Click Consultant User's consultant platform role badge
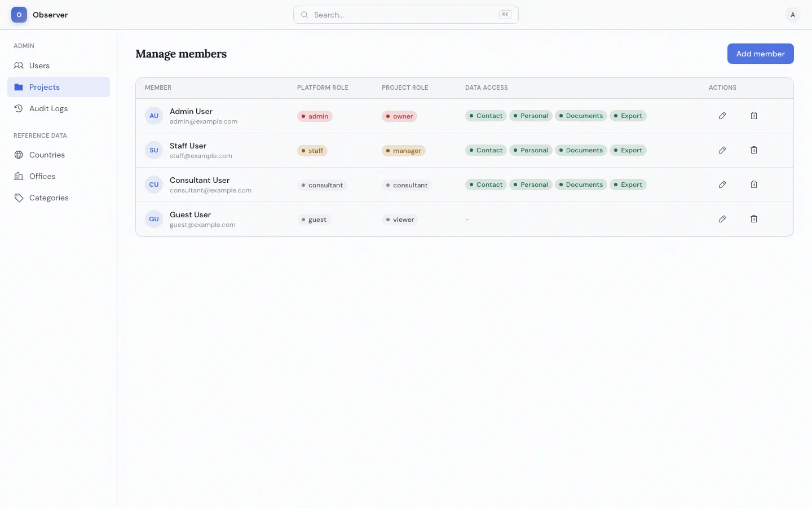Screen dimensions: 812x508 322,185
